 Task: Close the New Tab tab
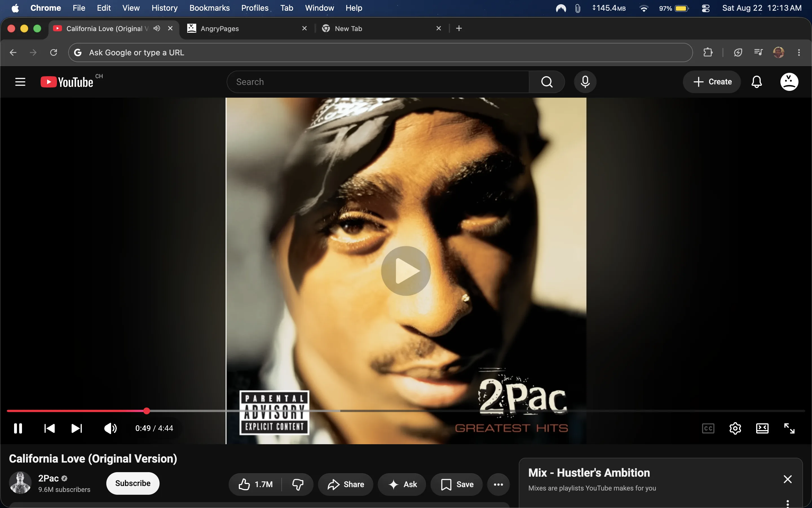(x=438, y=28)
